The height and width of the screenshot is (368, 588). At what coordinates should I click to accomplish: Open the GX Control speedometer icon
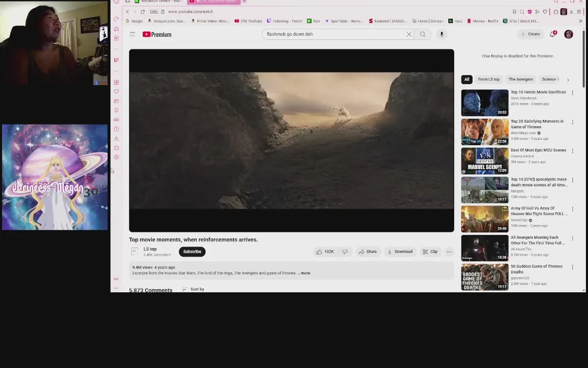(116, 19)
